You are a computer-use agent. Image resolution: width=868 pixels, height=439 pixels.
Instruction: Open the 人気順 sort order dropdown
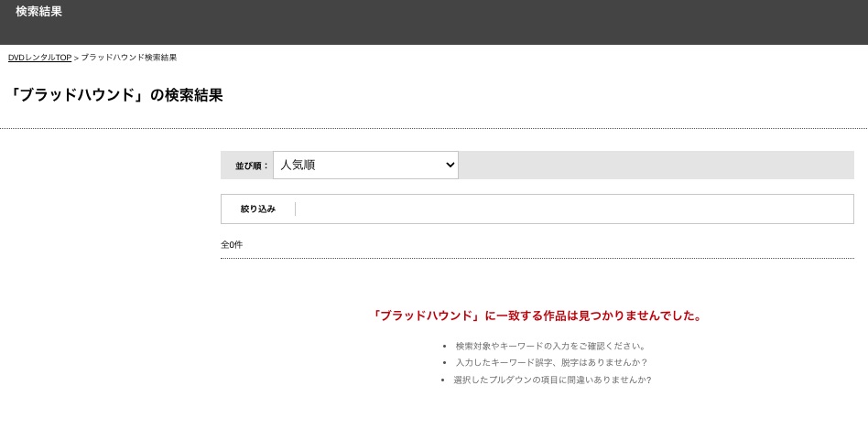click(x=365, y=165)
